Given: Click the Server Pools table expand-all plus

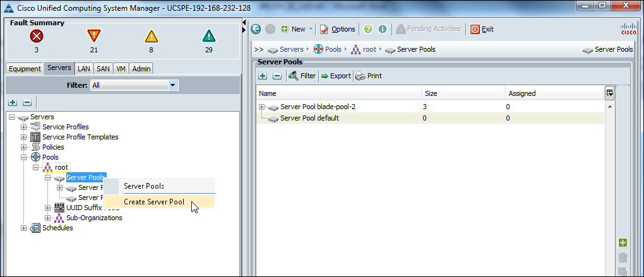Looking at the screenshot, I should pyautogui.click(x=263, y=76).
